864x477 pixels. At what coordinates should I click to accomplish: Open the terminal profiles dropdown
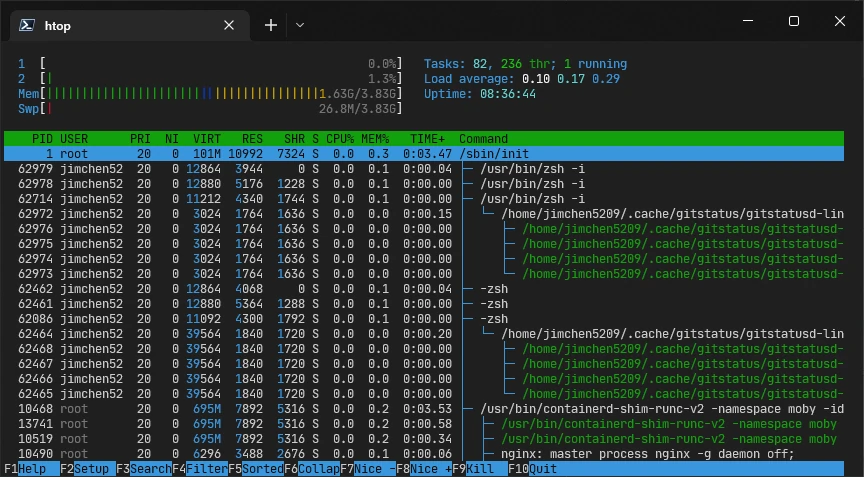coord(300,25)
